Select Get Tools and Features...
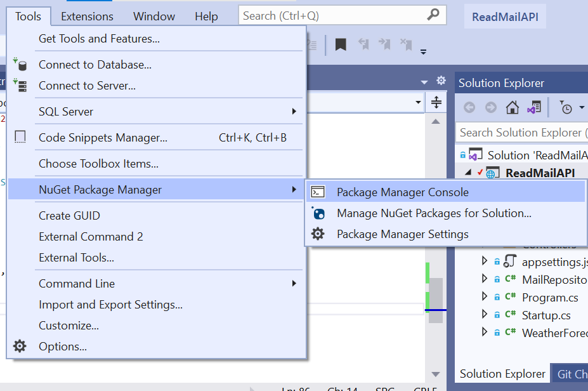The image size is (588, 391). pyautogui.click(x=157, y=39)
